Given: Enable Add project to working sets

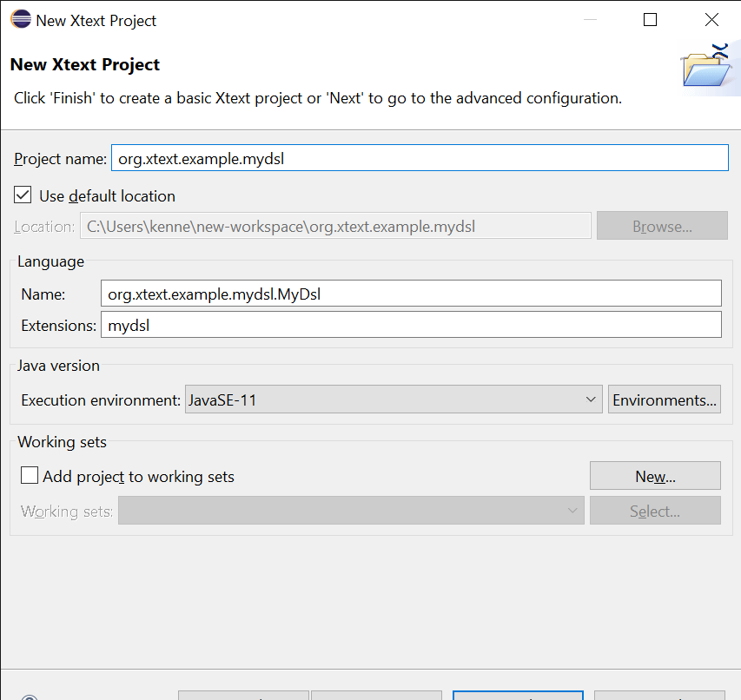Looking at the screenshot, I should click(x=30, y=476).
